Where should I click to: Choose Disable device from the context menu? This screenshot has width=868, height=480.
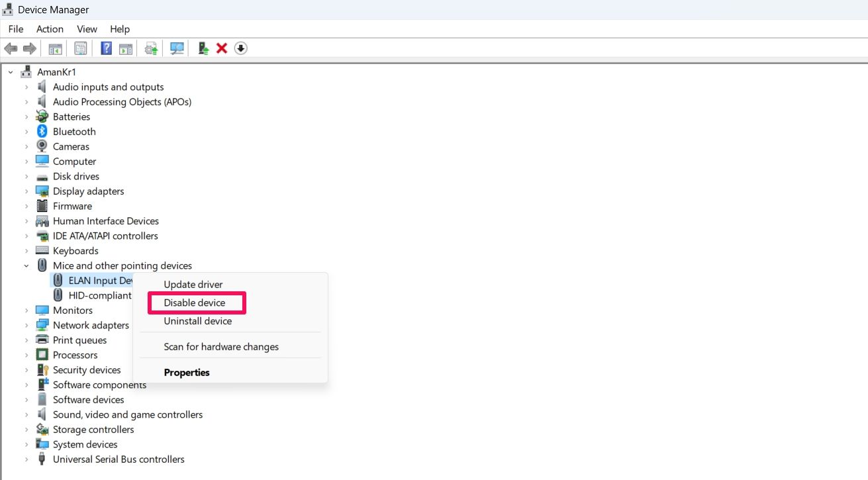tap(194, 303)
